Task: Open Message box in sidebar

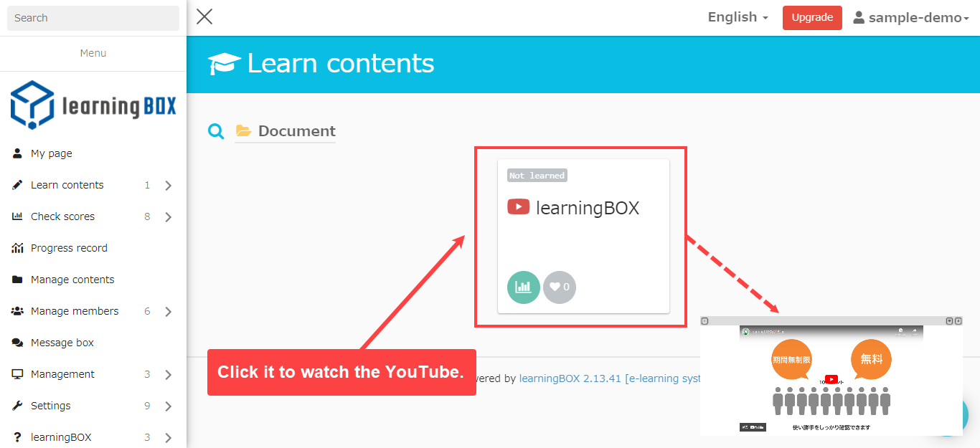Action: coord(62,343)
